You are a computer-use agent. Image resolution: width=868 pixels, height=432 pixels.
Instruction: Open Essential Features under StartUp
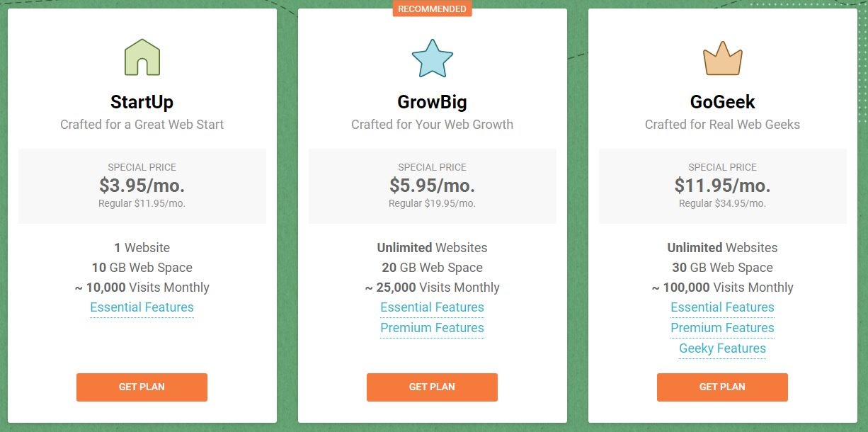point(142,307)
